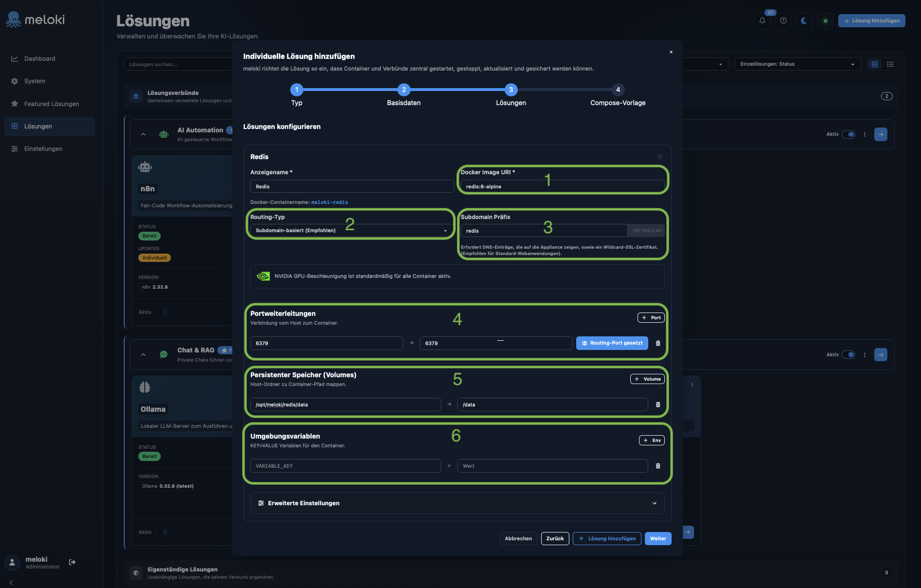Viewport: 921px width, 588px height.
Task: Focus the container path /data field
Action: 552,404
